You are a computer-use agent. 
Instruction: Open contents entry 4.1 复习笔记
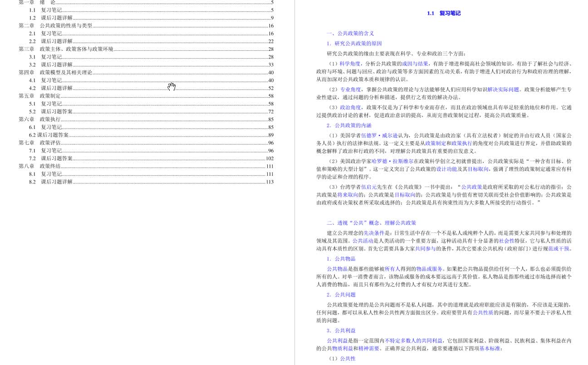(x=152, y=80)
